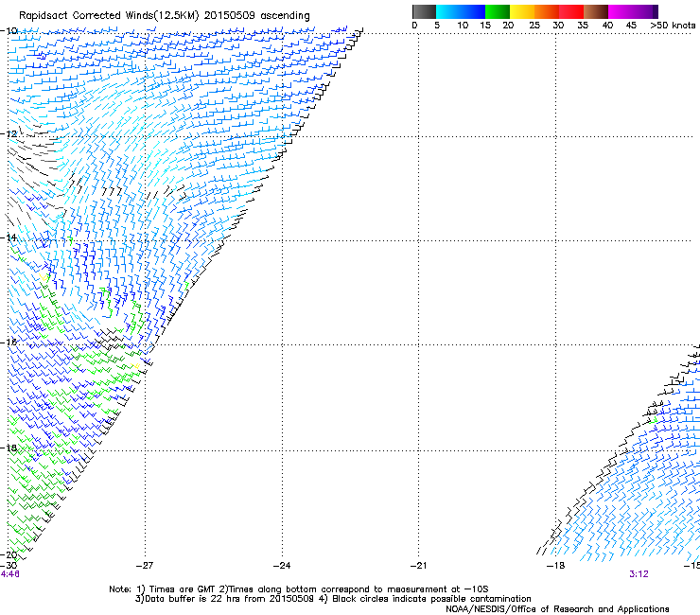The width and height of the screenshot is (700, 615).
Task: Click the latitude label "-20"
Action: click(x=9, y=554)
